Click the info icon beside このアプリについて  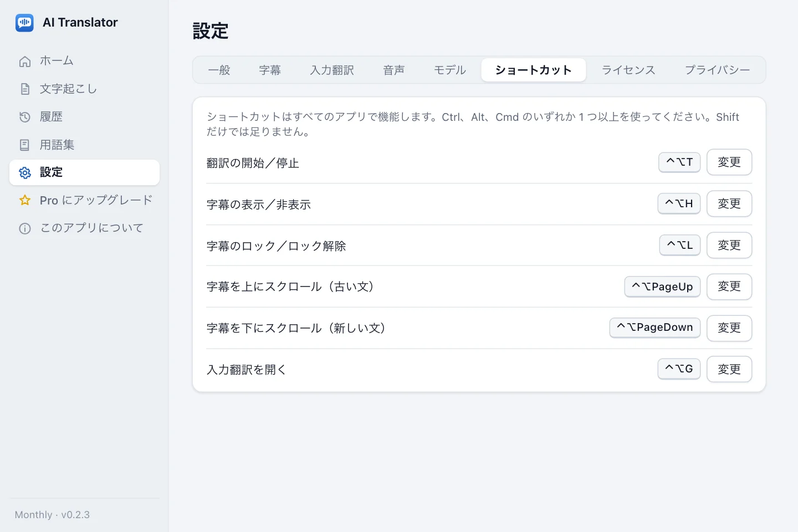(25, 228)
